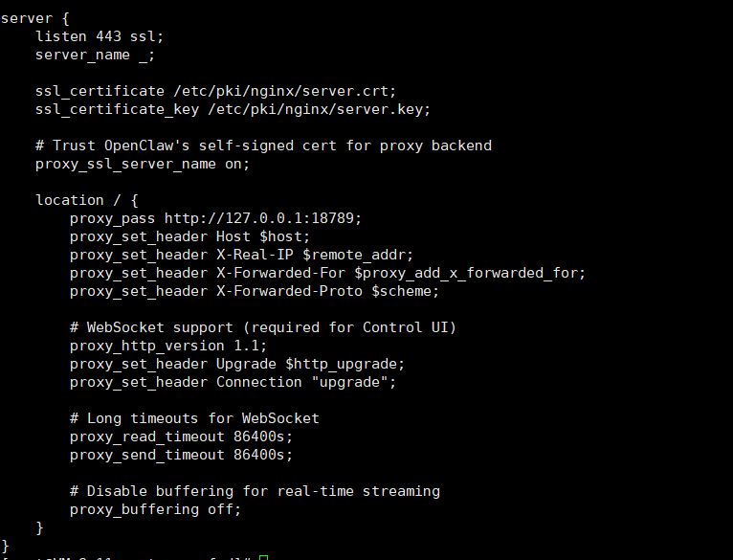Click the "proxy_ssl_server_name on;" line
733x560 pixels.
click(142, 164)
